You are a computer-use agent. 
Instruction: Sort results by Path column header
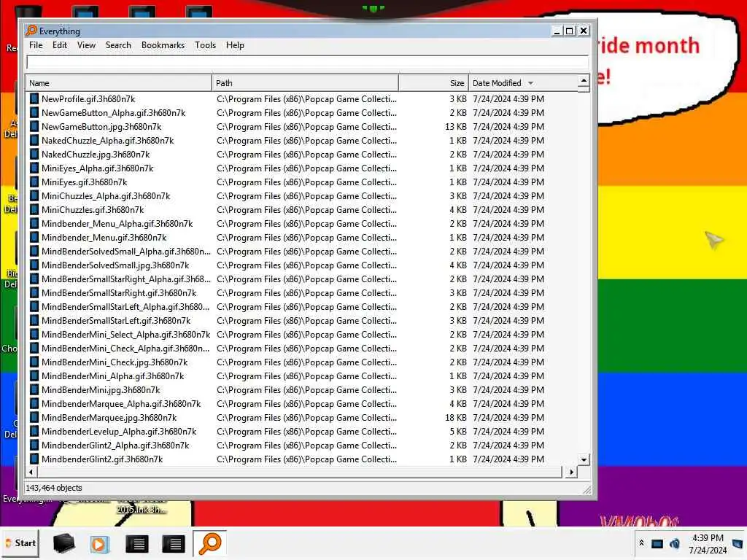305,83
